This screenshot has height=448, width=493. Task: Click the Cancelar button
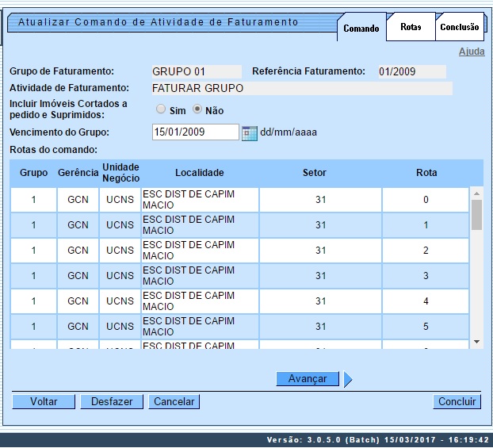tap(174, 402)
